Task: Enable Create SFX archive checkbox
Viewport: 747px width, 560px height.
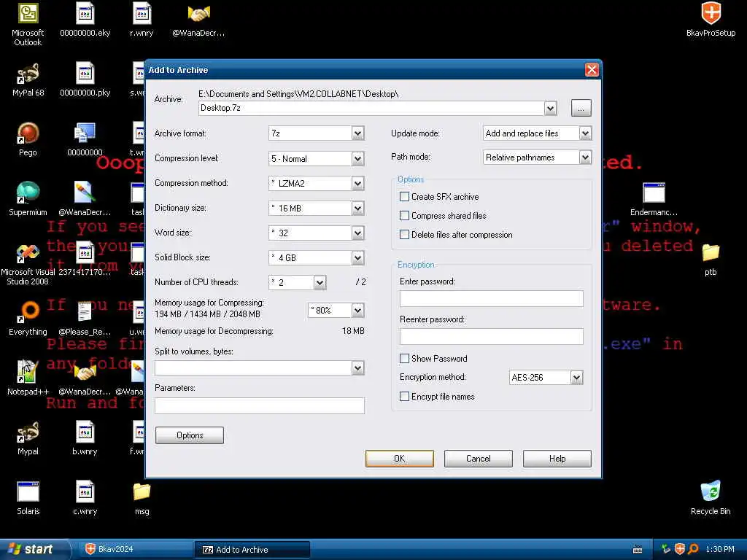Action: click(404, 197)
